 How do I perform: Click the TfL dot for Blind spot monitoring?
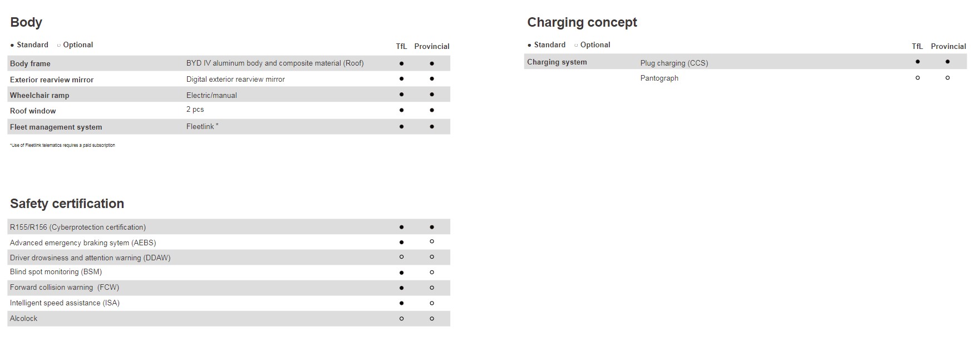tap(401, 273)
